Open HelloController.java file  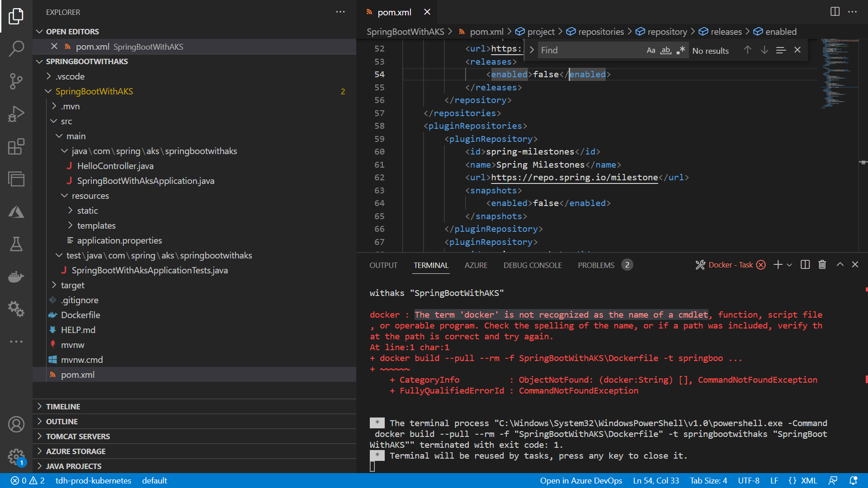pyautogui.click(x=115, y=166)
